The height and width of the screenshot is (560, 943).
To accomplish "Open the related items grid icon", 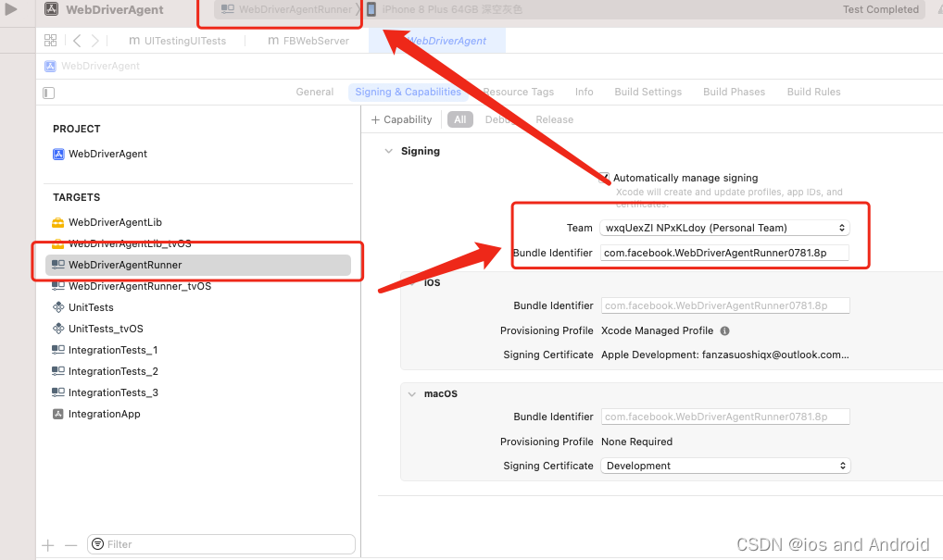I will pos(51,40).
